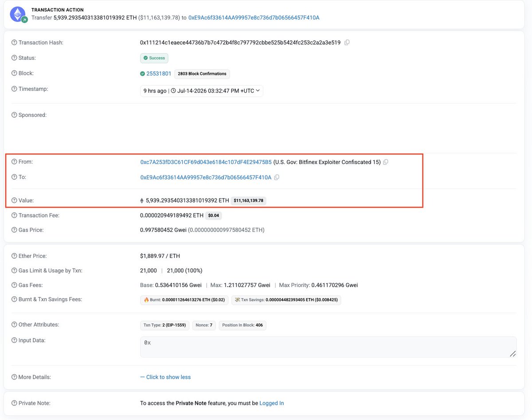Image resolution: width=532 pixels, height=420 pixels.
Task: Click the $0.04 transaction fee badge
Action: coord(215,216)
